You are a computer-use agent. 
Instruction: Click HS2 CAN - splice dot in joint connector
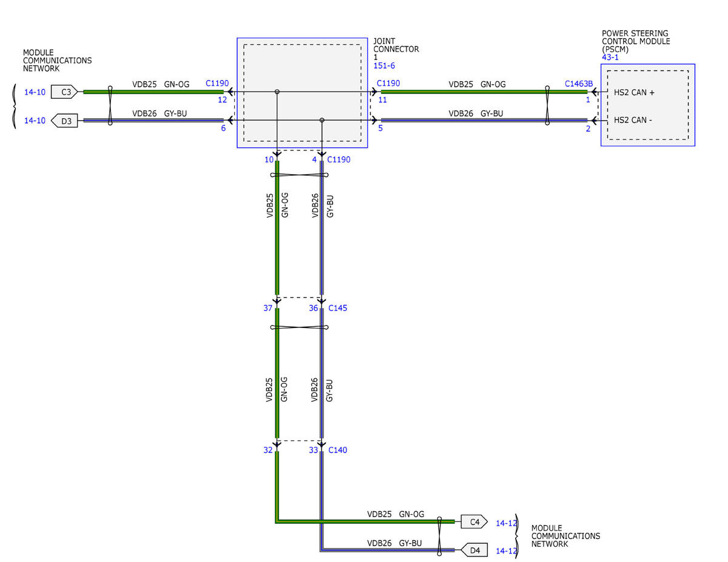click(322, 121)
